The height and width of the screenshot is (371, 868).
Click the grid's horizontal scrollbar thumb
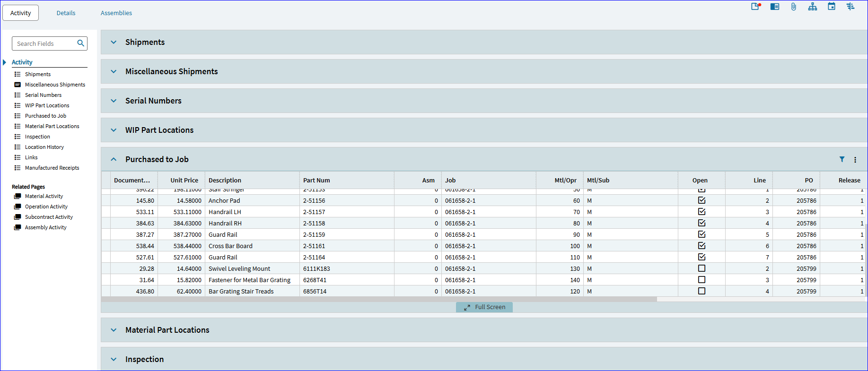point(379,299)
